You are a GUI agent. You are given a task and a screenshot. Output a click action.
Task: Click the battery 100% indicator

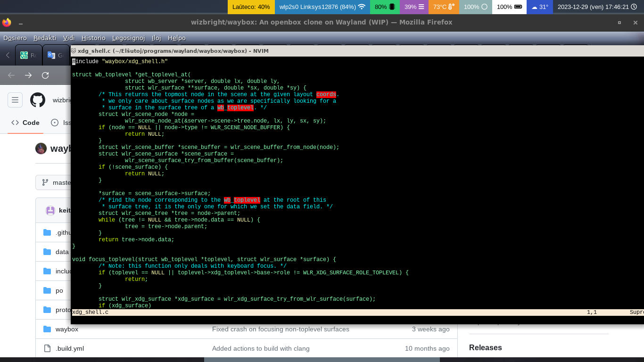(x=509, y=7)
